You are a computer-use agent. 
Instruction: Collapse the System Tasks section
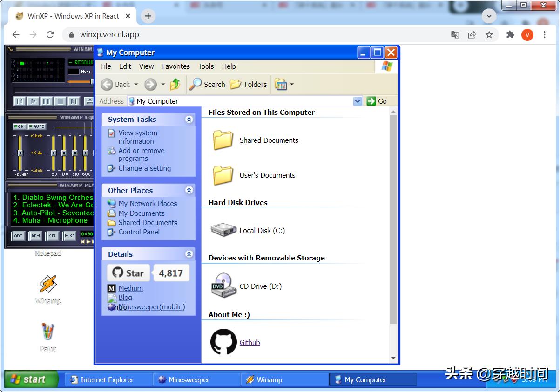189,120
